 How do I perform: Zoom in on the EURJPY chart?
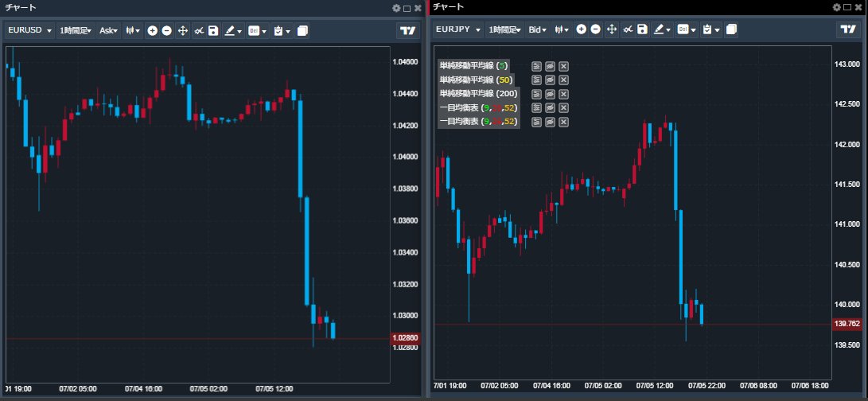581,30
